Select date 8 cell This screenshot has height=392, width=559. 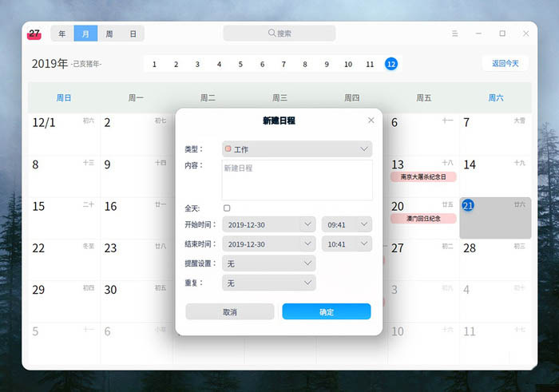tap(64, 176)
